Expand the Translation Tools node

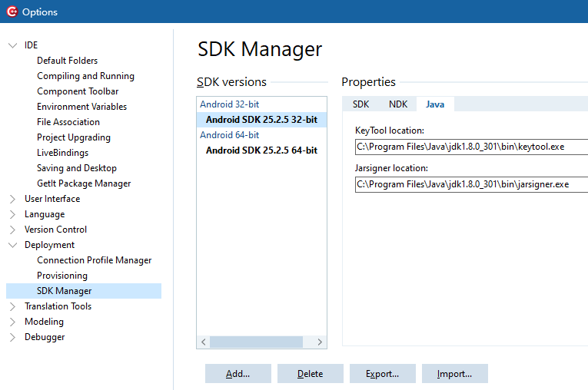(12, 306)
